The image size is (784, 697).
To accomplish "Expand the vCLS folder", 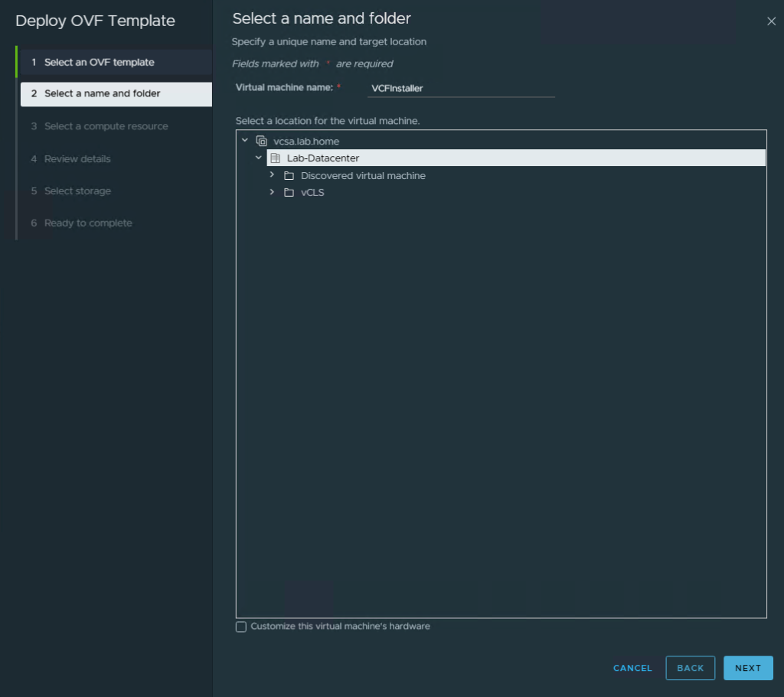I will pyautogui.click(x=272, y=192).
